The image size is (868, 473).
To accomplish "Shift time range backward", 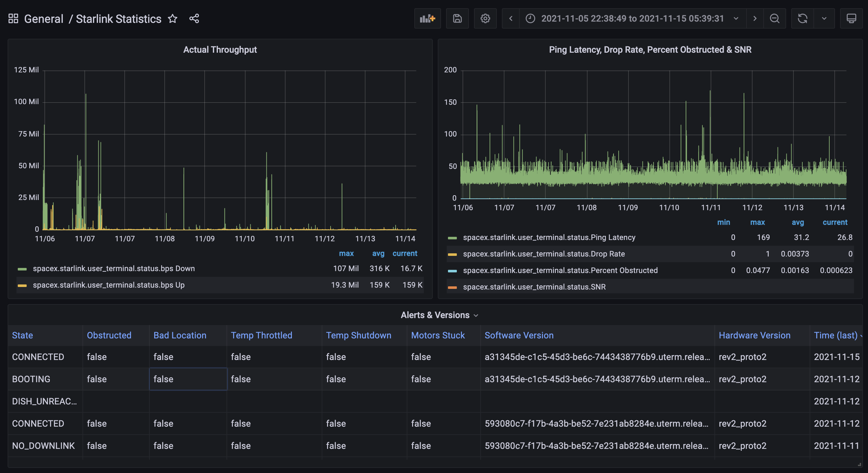I will click(510, 18).
